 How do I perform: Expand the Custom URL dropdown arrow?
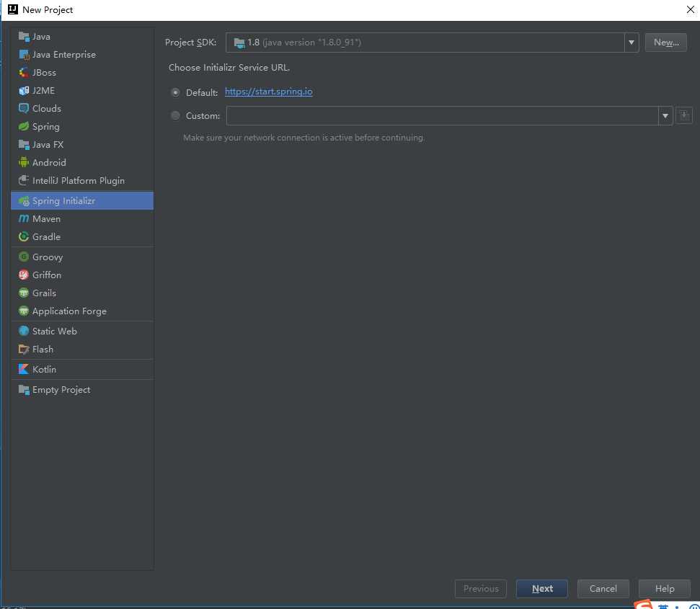[665, 116]
